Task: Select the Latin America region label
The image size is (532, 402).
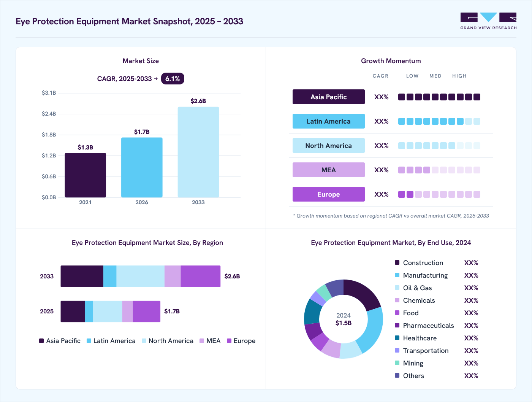Action: [x=328, y=121]
